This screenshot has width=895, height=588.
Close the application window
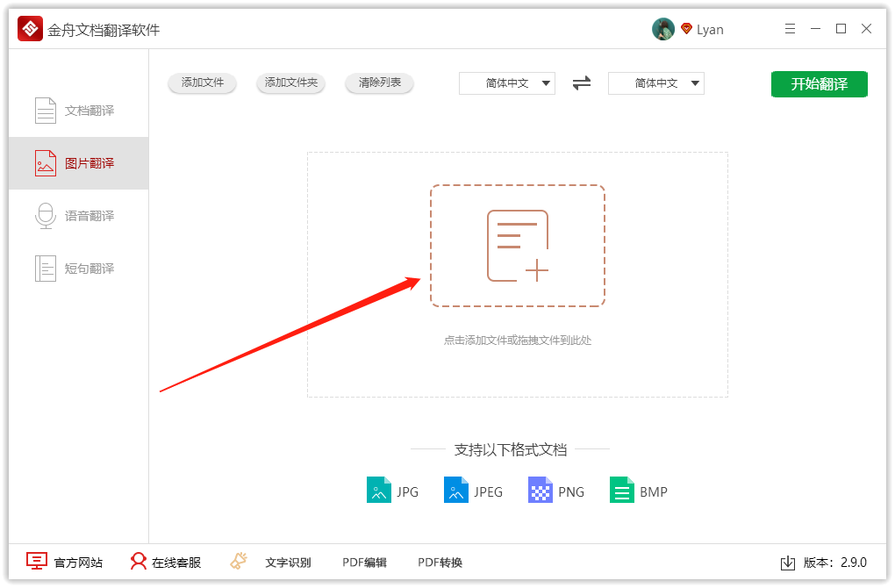pos(866,29)
